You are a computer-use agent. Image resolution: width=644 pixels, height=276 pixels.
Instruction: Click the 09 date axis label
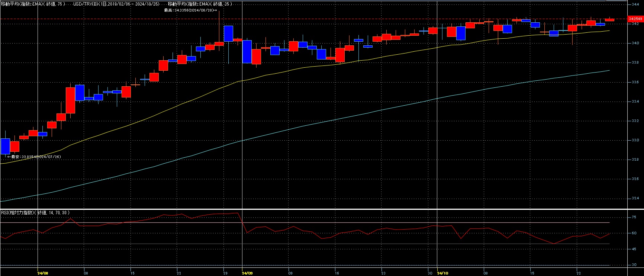(290, 273)
